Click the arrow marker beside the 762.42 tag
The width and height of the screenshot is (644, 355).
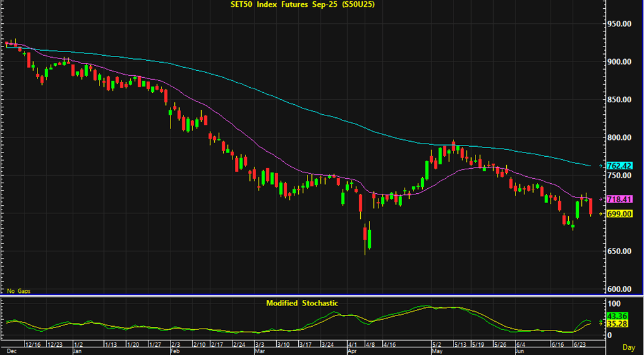[601, 166]
